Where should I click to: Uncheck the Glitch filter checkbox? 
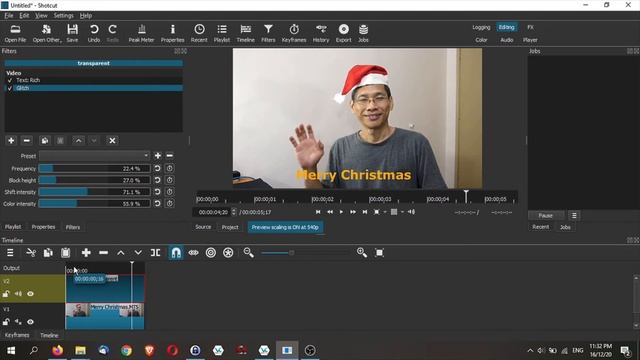[x=10, y=88]
